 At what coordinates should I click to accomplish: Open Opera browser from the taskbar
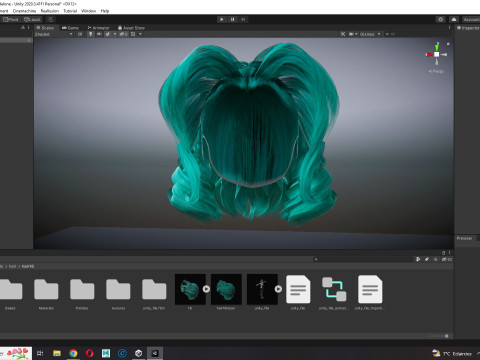point(89,353)
